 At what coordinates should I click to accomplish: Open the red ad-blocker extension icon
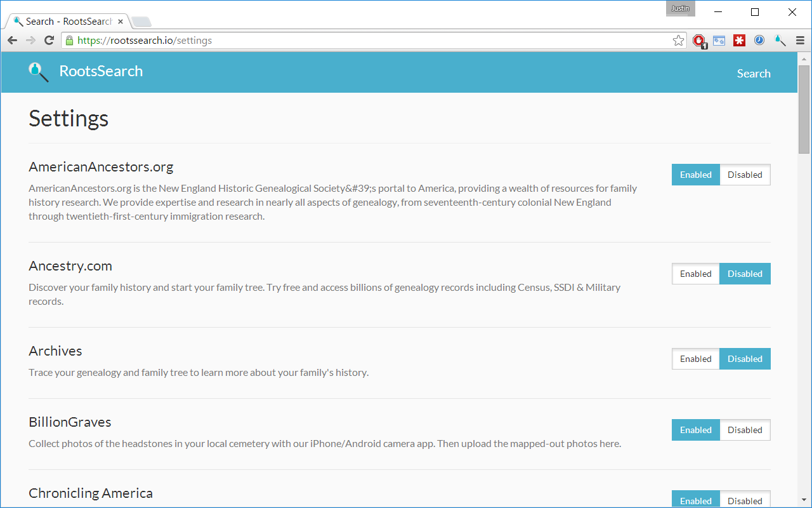click(700, 41)
